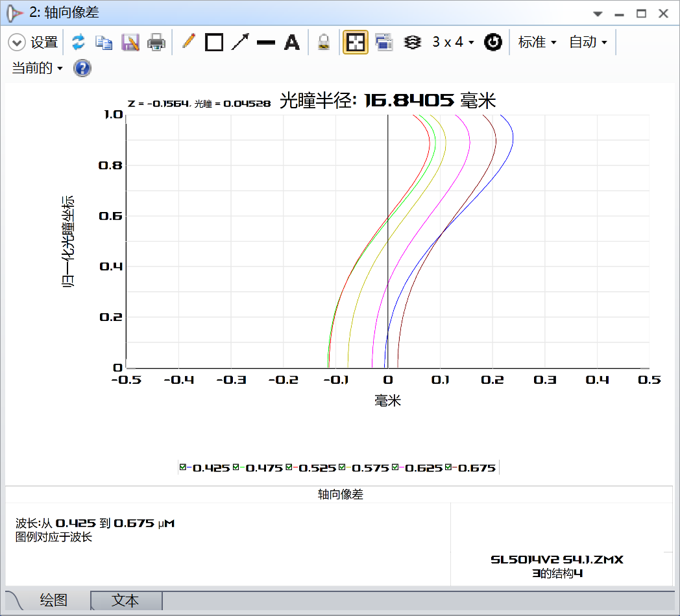Click the layers stack icon

412,43
